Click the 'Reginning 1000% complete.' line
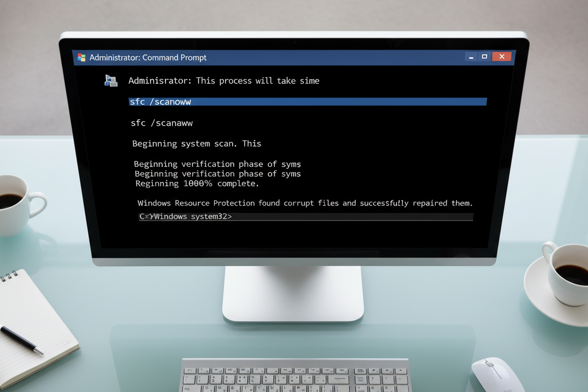The height and width of the screenshot is (392, 588). point(197,184)
